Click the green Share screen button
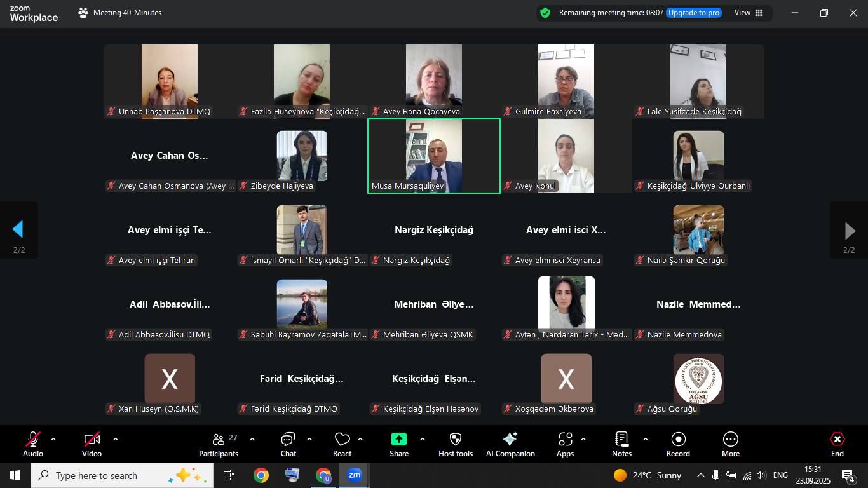Screen dimensions: 868x488 tap(398, 444)
